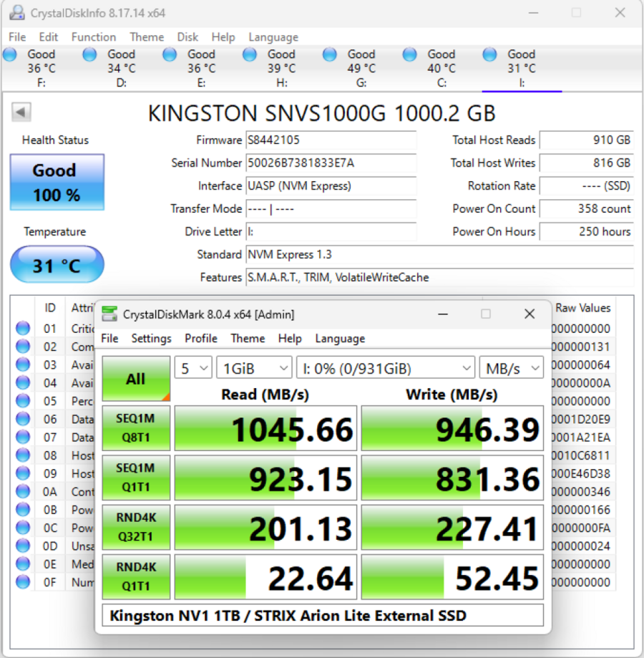Open the Language menu in CrystalDiskMark
The width and height of the screenshot is (644, 658).
(340, 338)
